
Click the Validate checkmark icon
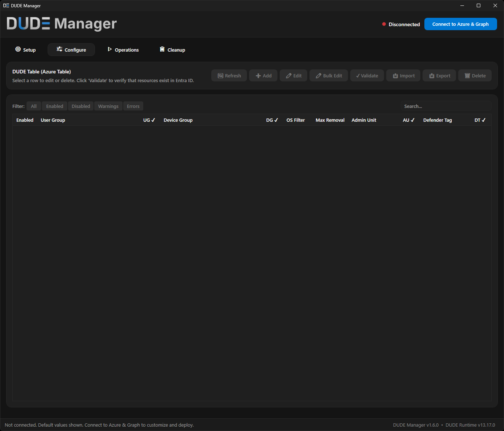point(357,76)
